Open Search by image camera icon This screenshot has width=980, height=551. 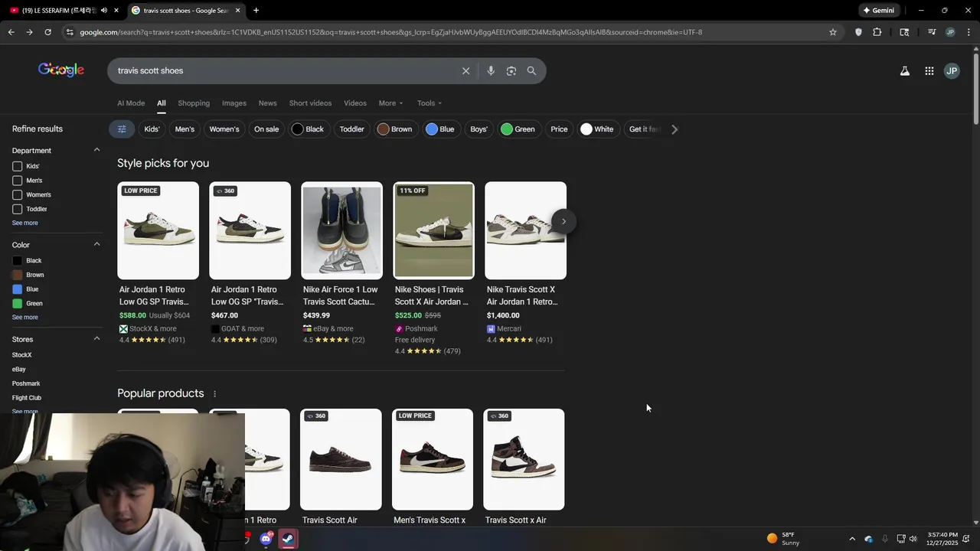(511, 70)
